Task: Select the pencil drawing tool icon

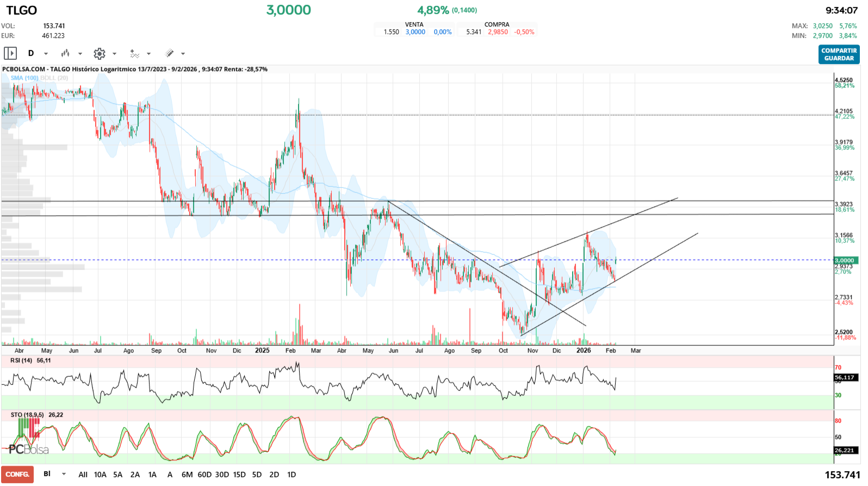Action: pyautogui.click(x=170, y=53)
